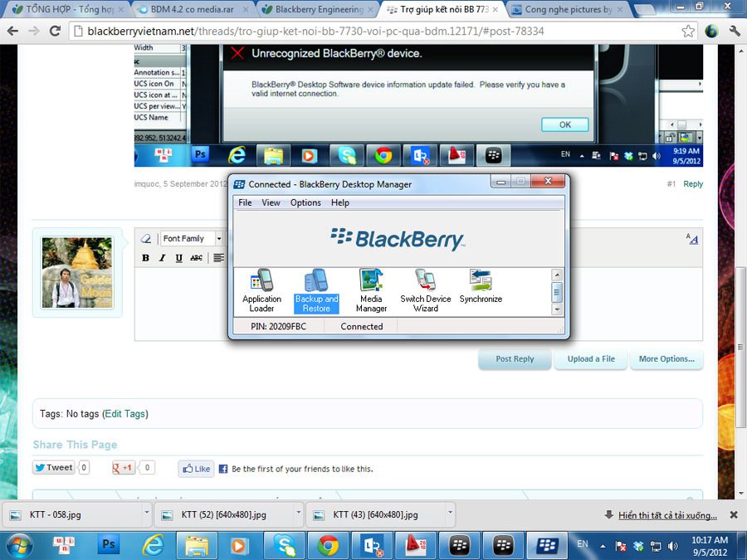Click the Google +1 button
This screenshot has height=560, width=747.
123,468
